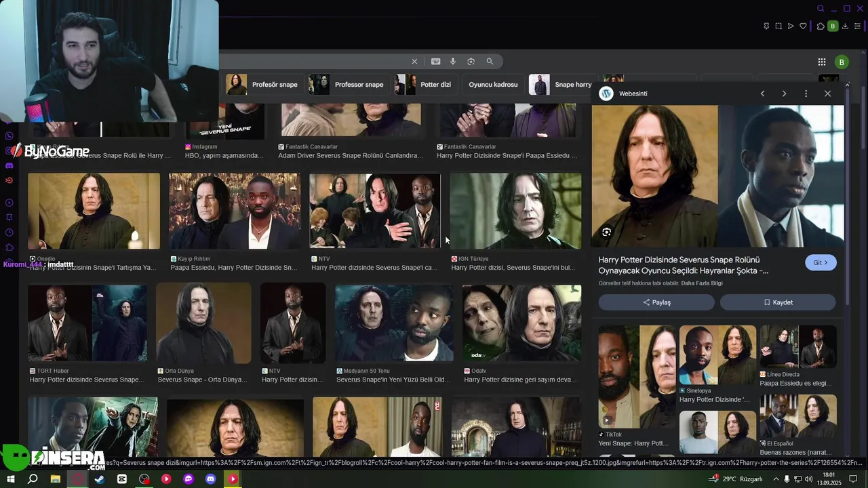Open OBS Studio from the taskbar
The height and width of the screenshot is (488, 868).
(144, 479)
